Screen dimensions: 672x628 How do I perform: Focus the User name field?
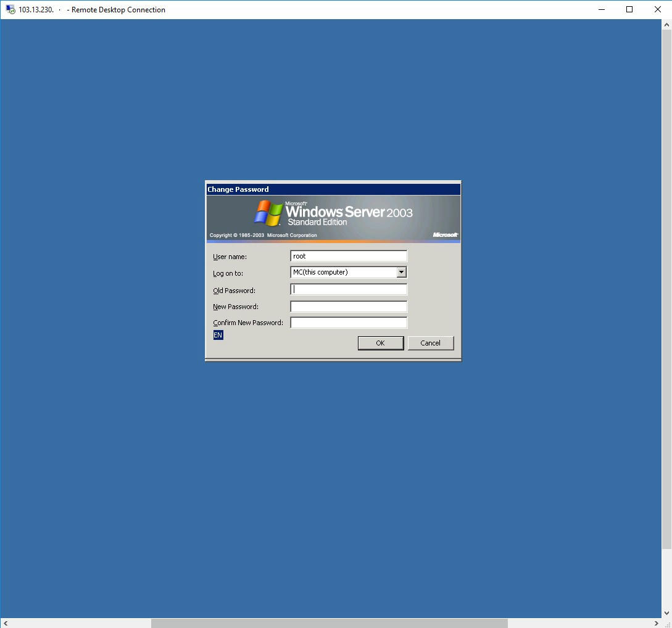(349, 256)
